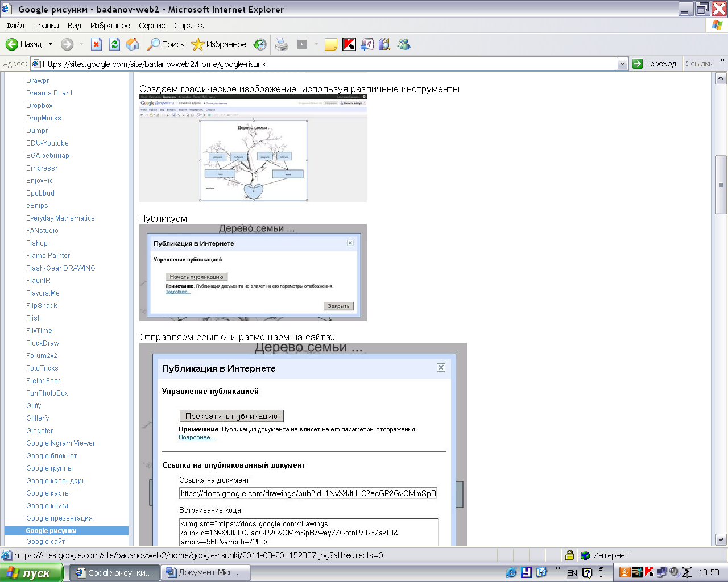Open the Избранное favorites star button
Screen dimensions: 728x582
[x=219, y=44]
